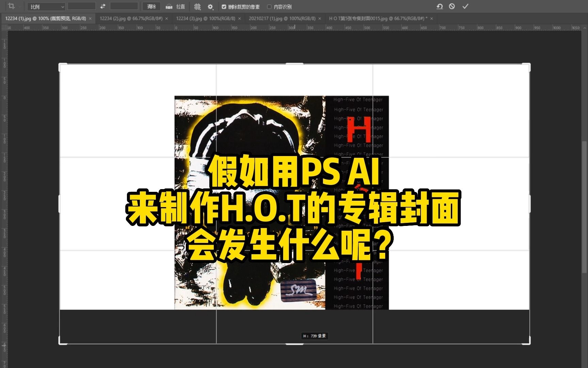
Task: Enable the 内容识别 checkbox
Action: (x=269, y=6)
